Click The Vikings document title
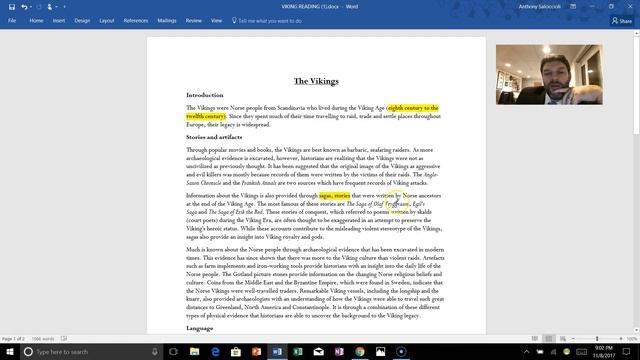640x360 pixels. (316, 81)
